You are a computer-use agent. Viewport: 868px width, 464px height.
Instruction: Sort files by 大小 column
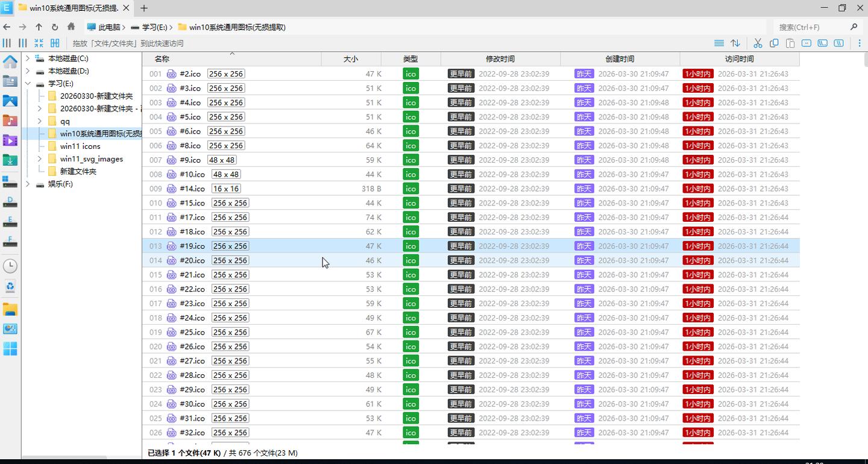pos(351,59)
